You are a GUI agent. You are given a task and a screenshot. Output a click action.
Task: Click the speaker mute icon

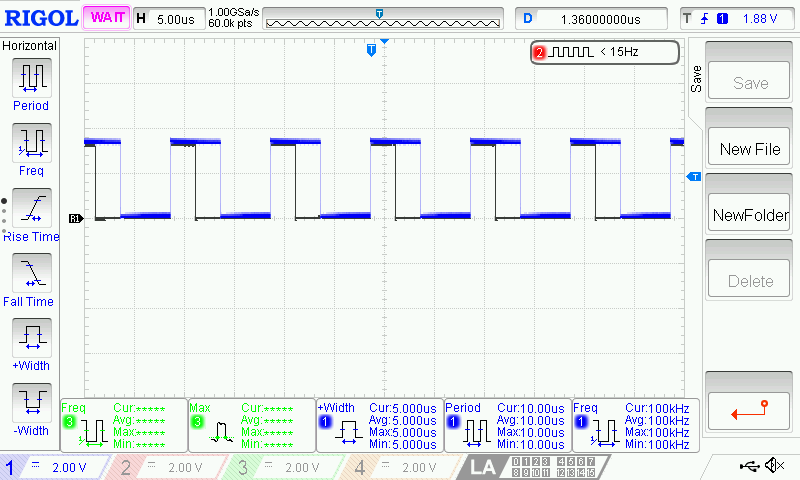(774, 466)
